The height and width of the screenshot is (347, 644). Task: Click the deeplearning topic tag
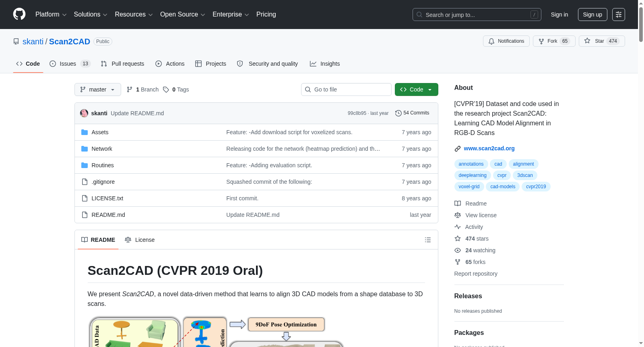(x=473, y=175)
